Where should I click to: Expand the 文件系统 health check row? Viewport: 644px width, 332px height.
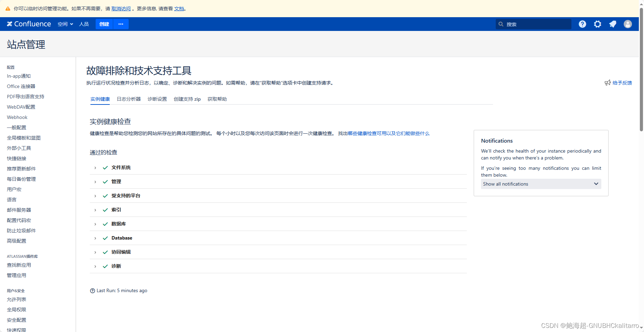95,168
